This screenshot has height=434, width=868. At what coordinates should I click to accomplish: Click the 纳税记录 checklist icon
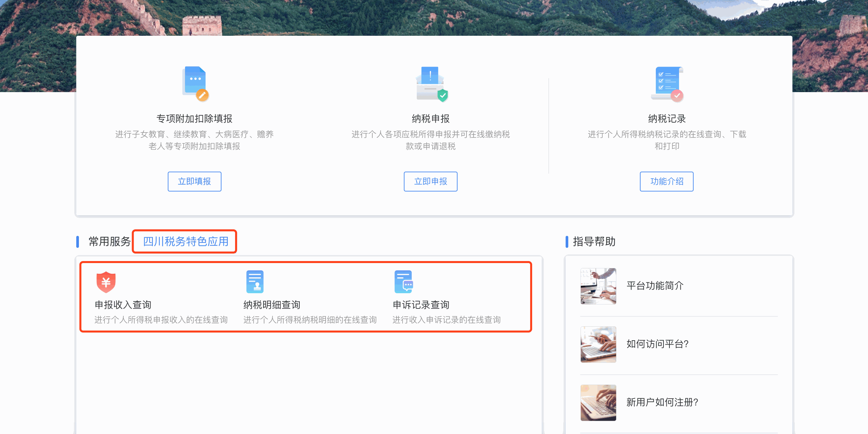667,83
